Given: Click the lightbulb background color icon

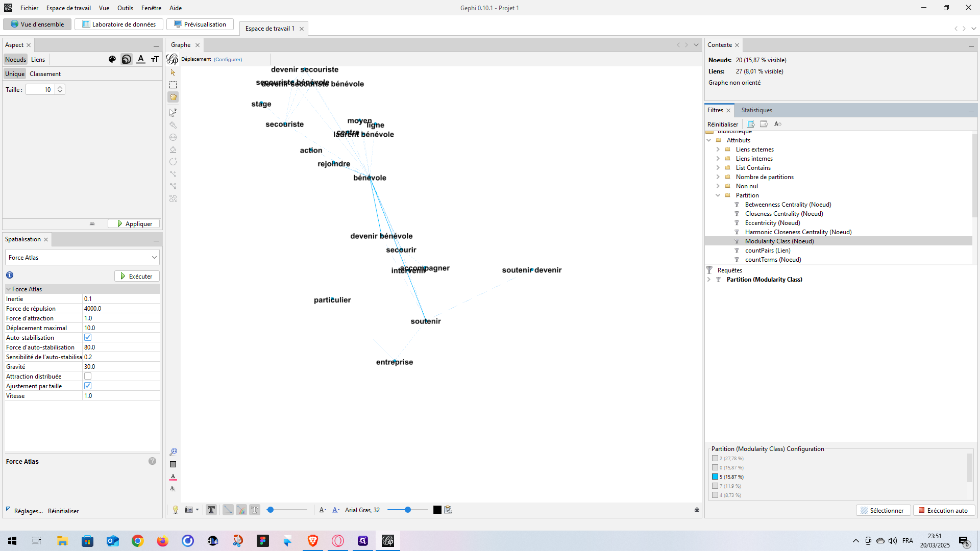Looking at the screenshot, I should [176, 510].
